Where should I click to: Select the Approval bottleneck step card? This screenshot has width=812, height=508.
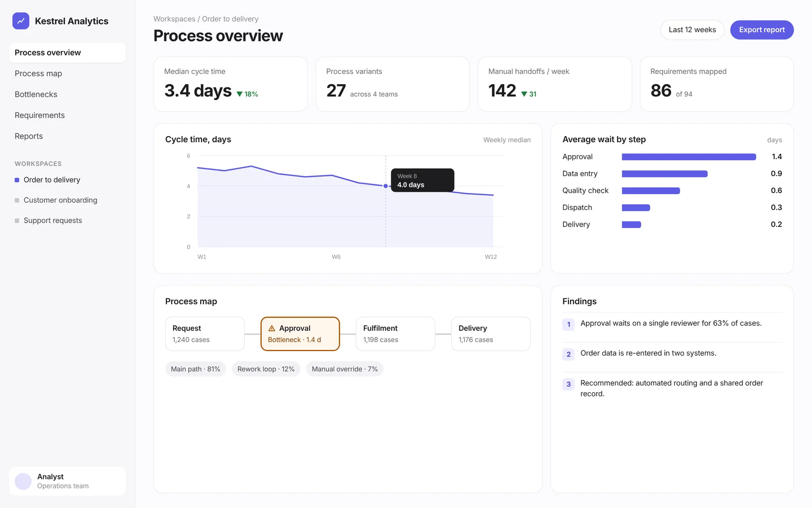pos(300,334)
